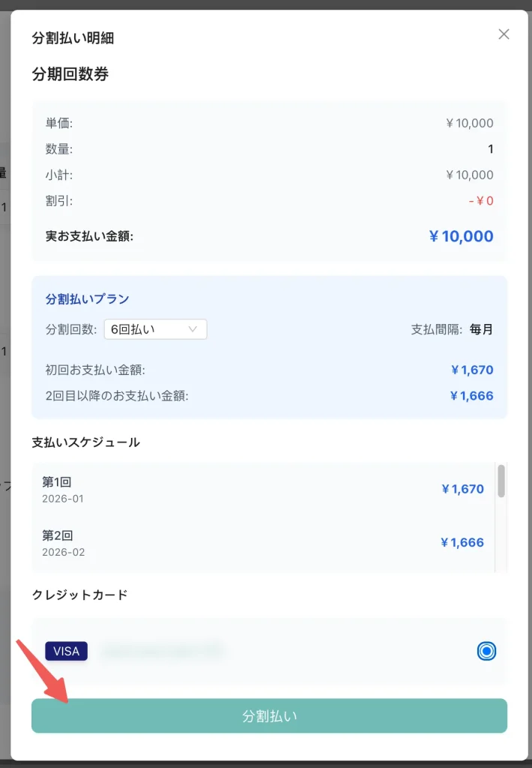Click the chevron arrow in 6回払い selector
532x768 pixels.
coord(193,329)
